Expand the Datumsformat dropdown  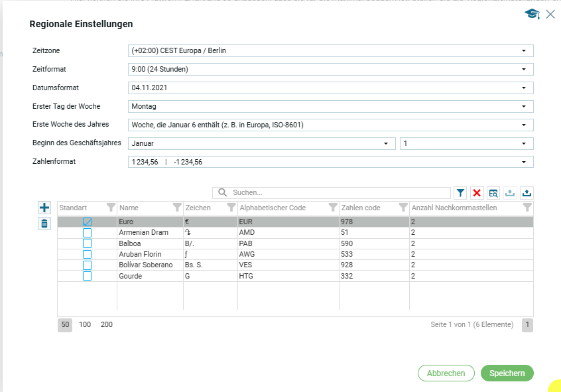coord(330,88)
